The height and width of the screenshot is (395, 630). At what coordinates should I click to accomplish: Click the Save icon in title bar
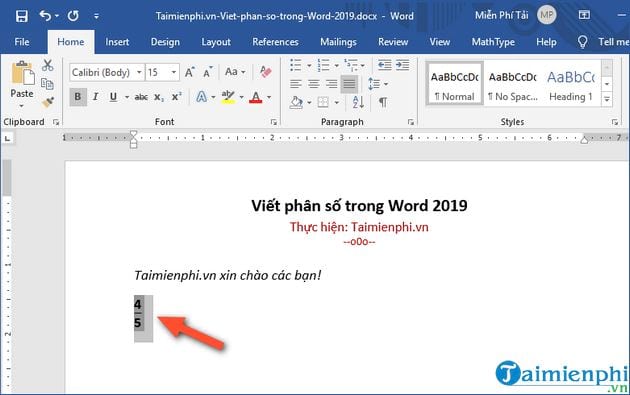click(22, 16)
